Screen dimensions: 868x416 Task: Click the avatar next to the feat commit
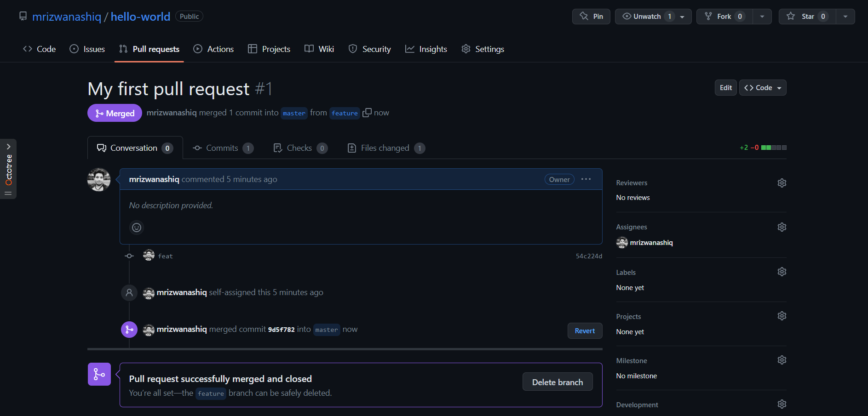coord(149,255)
